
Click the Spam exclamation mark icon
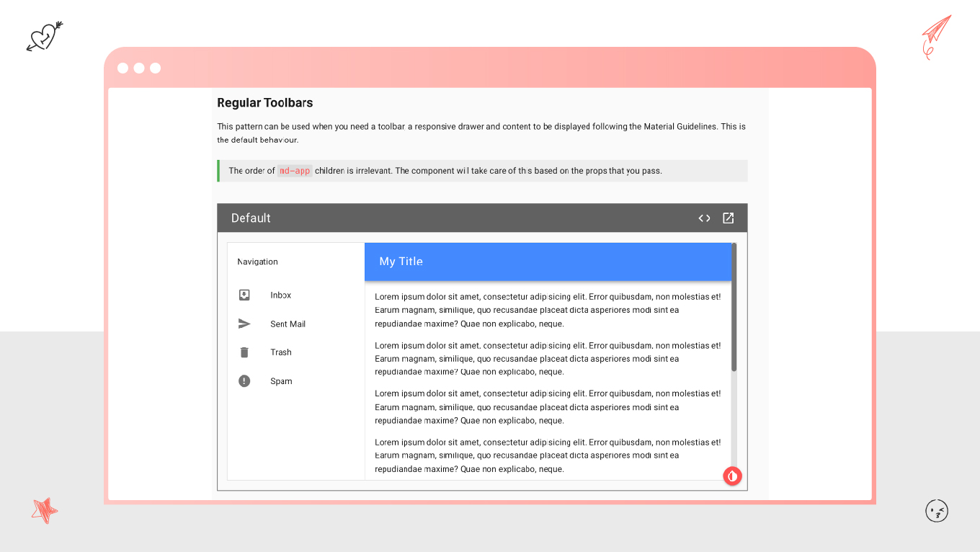244,381
